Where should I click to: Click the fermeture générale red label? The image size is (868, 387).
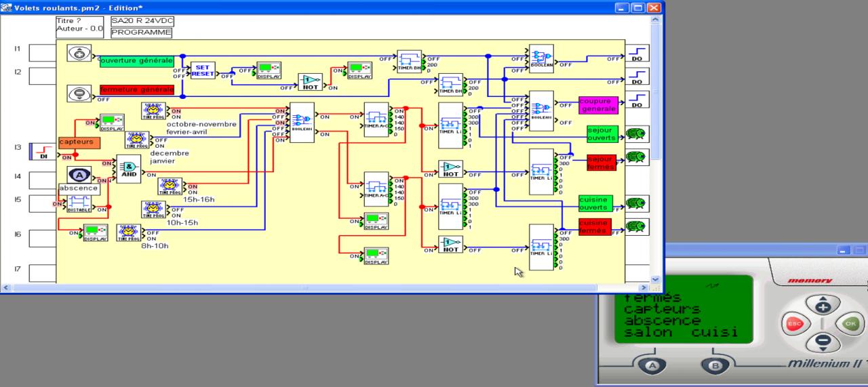coord(136,89)
